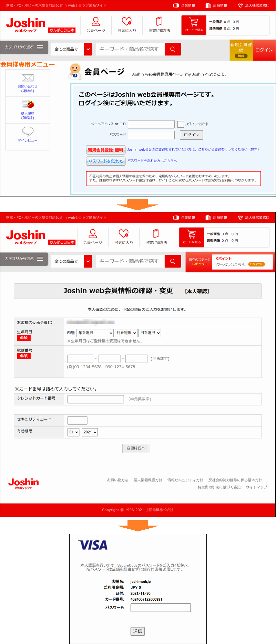Image resolution: width=276 pixels, height=644 pixels.
Task: Open the 年を選択 birth year dropdown
Action: click(x=95, y=333)
